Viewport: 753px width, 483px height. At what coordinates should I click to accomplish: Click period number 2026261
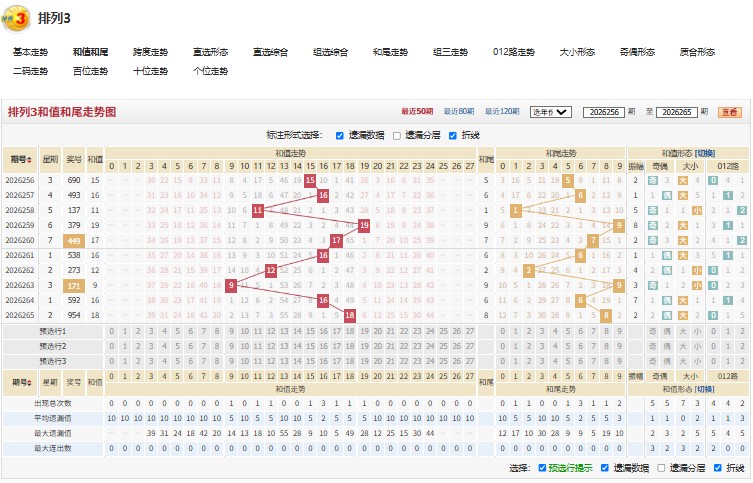click(20, 255)
